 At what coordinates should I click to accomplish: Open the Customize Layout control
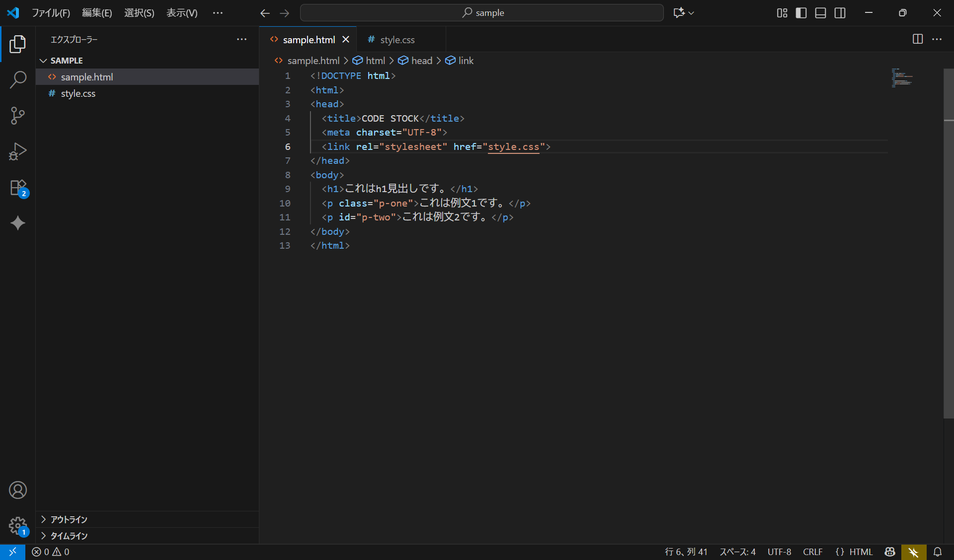(x=782, y=13)
